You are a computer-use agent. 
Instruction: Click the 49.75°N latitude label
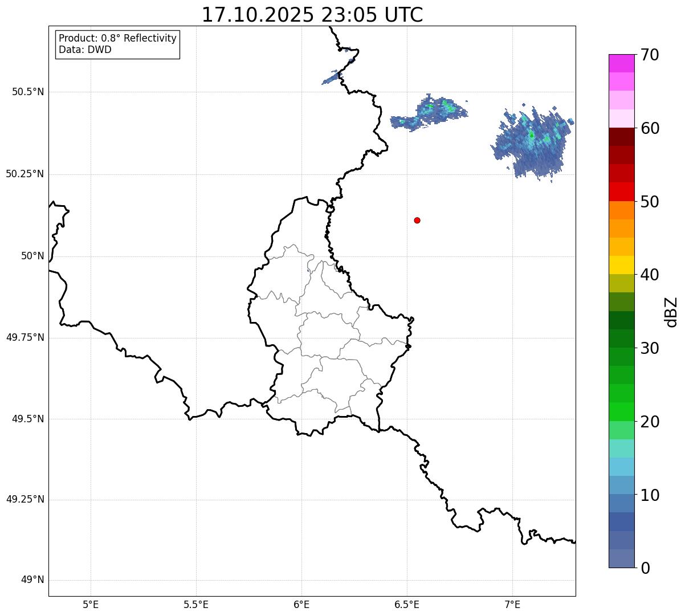[x=25, y=337]
